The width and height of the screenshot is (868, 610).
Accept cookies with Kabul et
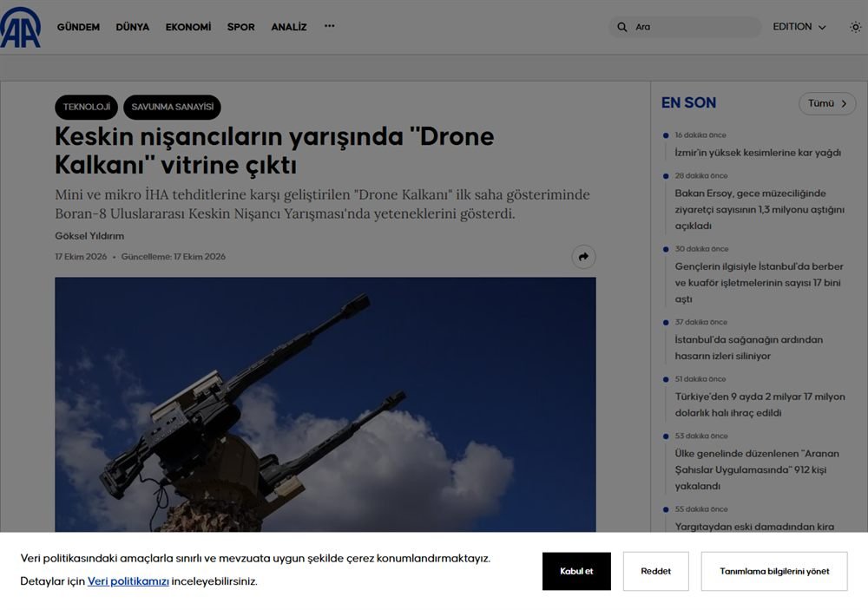click(576, 571)
